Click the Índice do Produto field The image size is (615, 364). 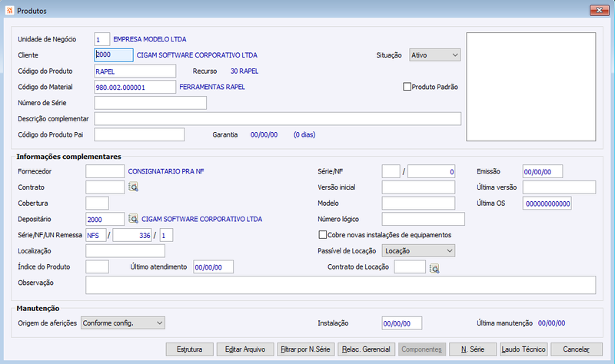point(98,266)
